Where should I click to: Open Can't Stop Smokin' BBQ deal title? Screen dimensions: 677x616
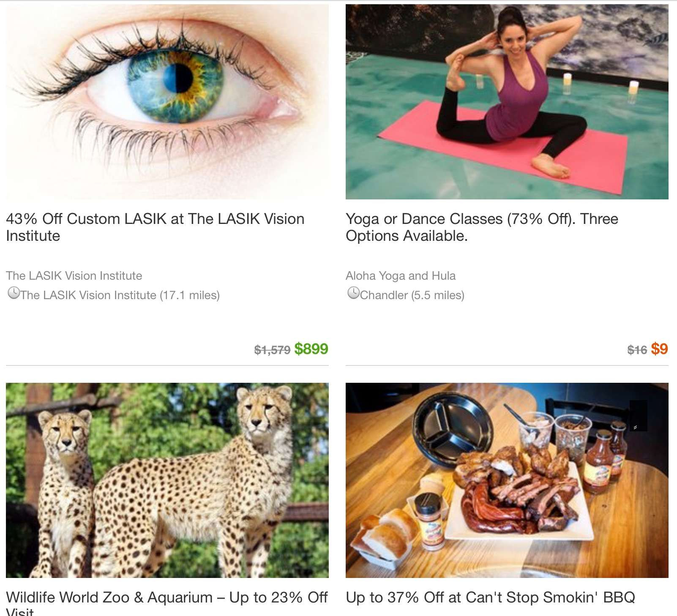point(490,597)
